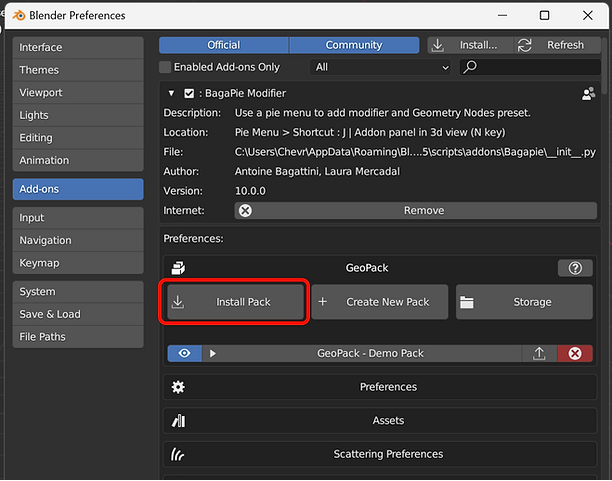Open the add-on category dropdown showing All
The image size is (612, 481).
point(381,67)
